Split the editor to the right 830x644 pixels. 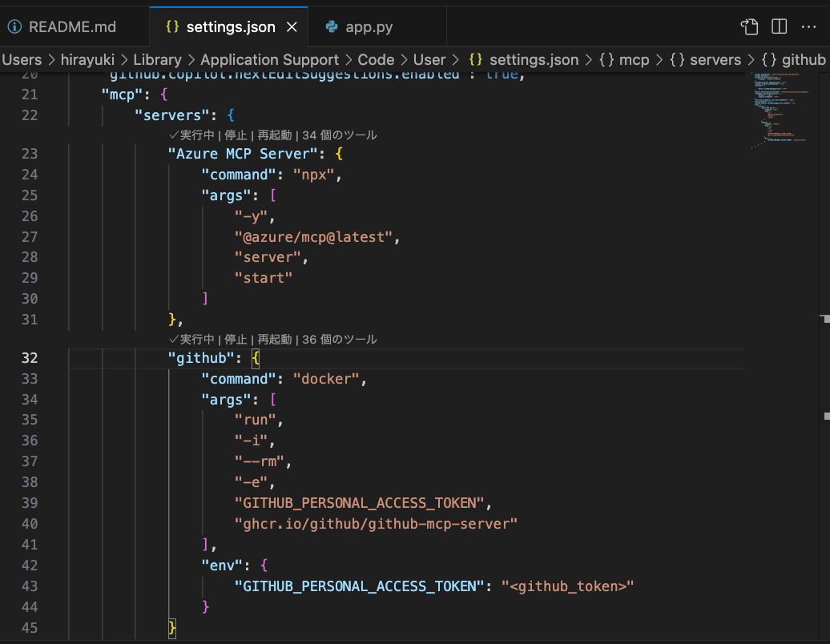pos(780,26)
